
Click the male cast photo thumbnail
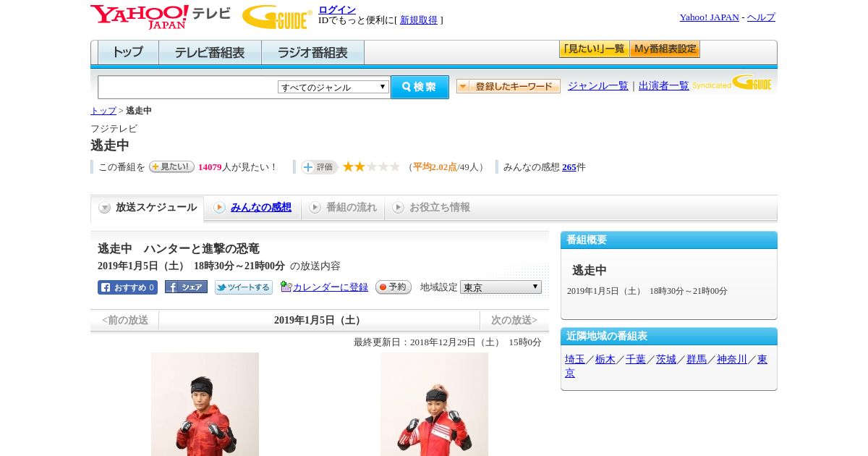pos(205,404)
